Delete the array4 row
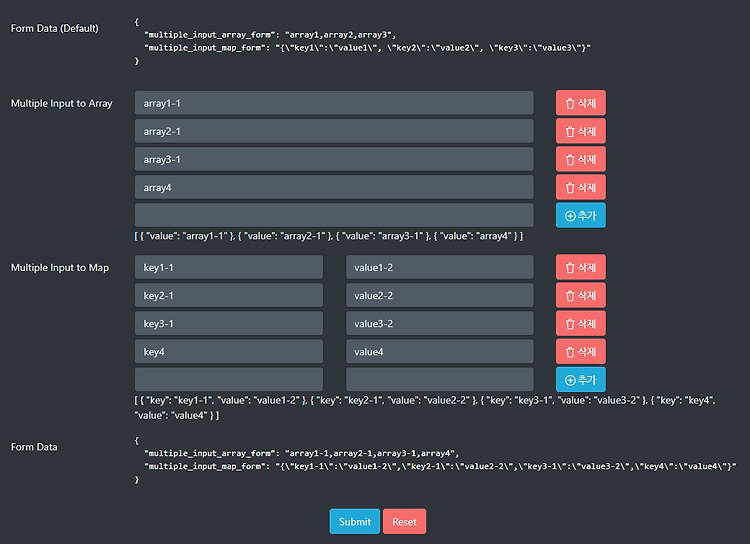 [x=580, y=187]
